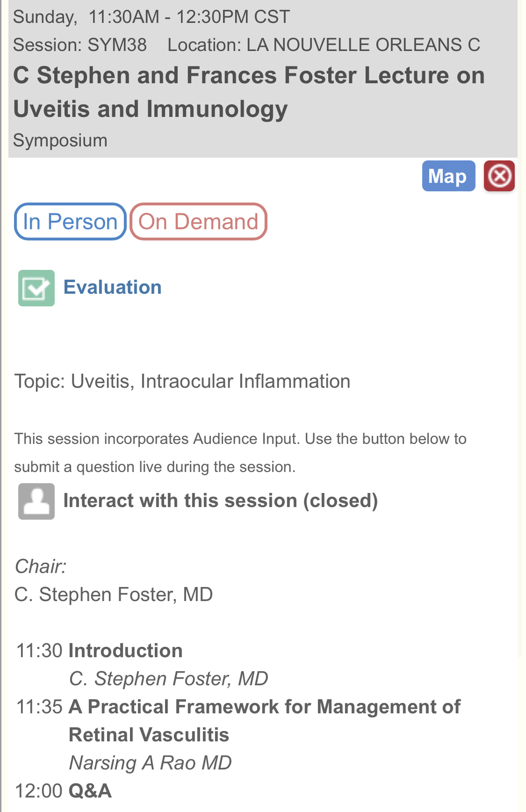This screenshot has width=526, height=812.
Task: Click the session title Foster Lecture heading
Action: 248,92
